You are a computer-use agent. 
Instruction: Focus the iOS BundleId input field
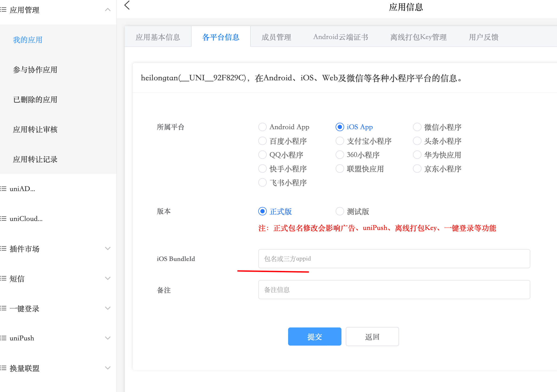tap(394, 259)
